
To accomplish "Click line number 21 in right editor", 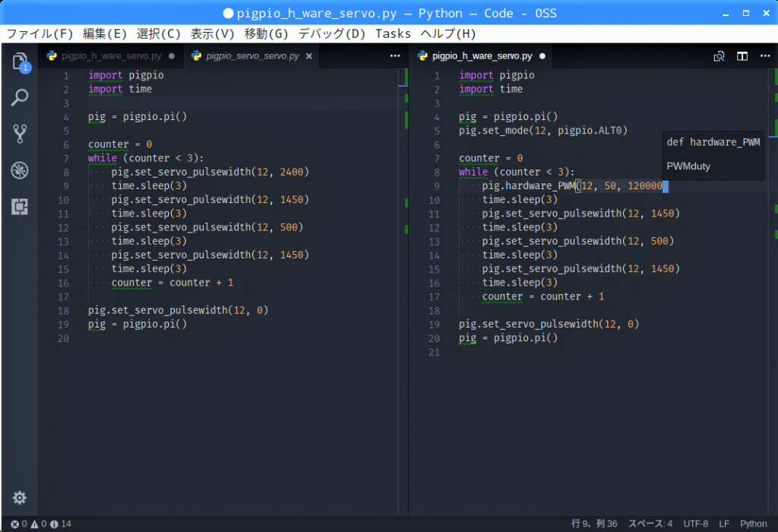I will [x=434, y=352].
